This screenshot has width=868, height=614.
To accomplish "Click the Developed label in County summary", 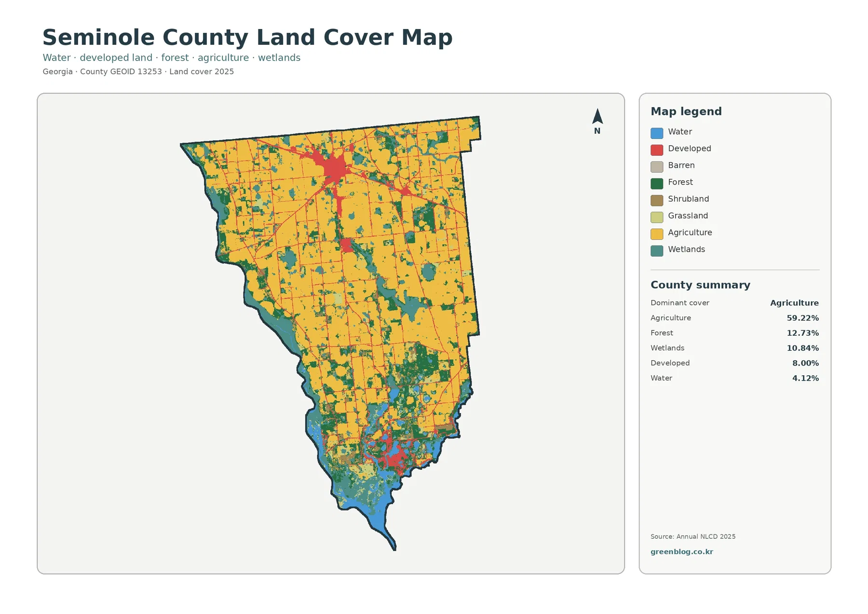I will [x=670, y=363].
